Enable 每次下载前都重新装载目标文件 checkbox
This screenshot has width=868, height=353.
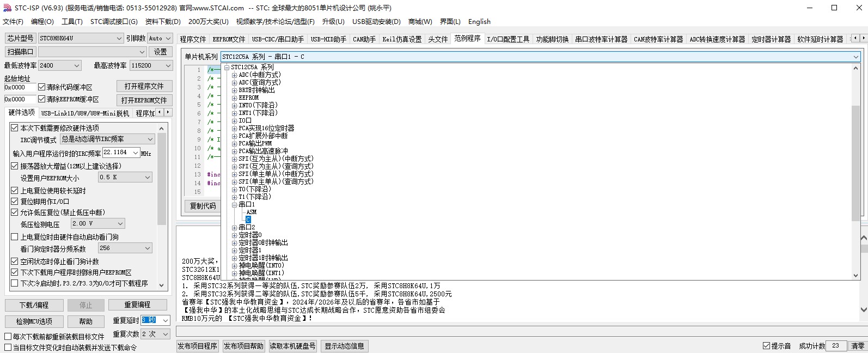[8, 337]
